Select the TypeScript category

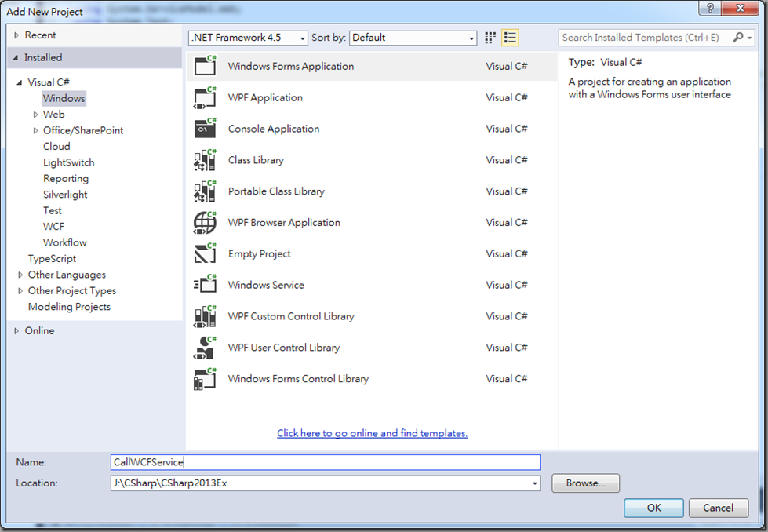click(52, 259)
